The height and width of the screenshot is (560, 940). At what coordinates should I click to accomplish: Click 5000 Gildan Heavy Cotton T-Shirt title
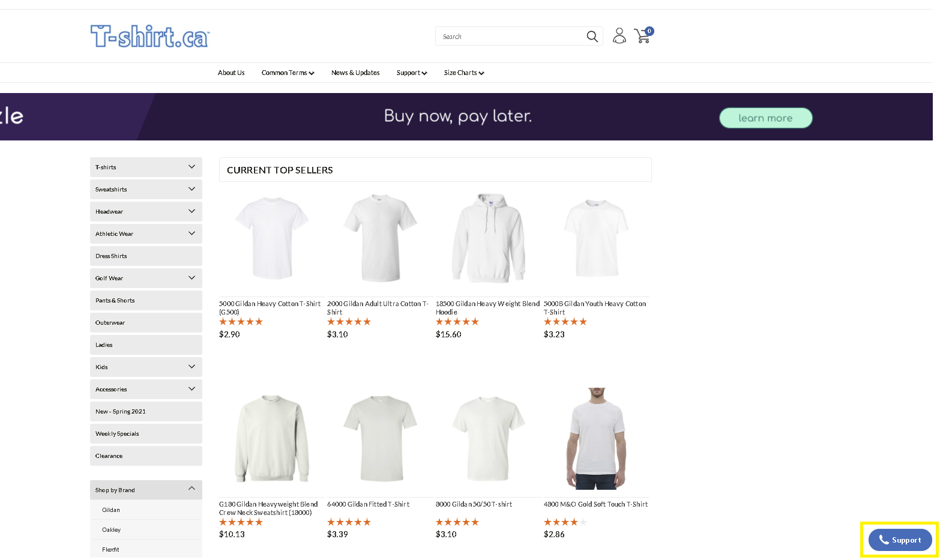(x=270, y=308)
